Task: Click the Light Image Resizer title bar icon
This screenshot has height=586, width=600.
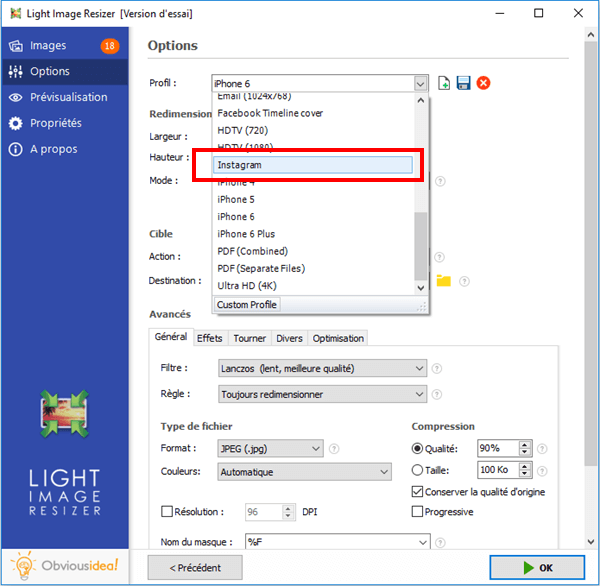Action: (x=16, y=14)
